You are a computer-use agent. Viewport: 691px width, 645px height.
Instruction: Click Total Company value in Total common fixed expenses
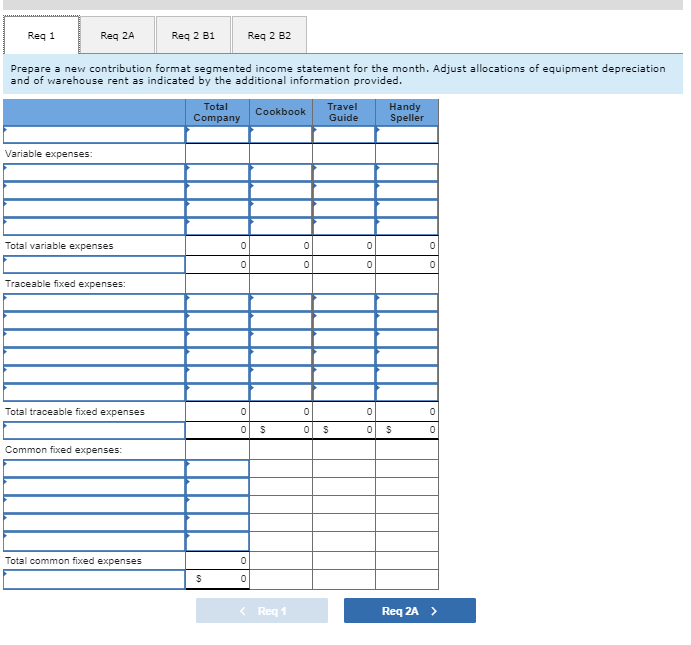(218, 561)
